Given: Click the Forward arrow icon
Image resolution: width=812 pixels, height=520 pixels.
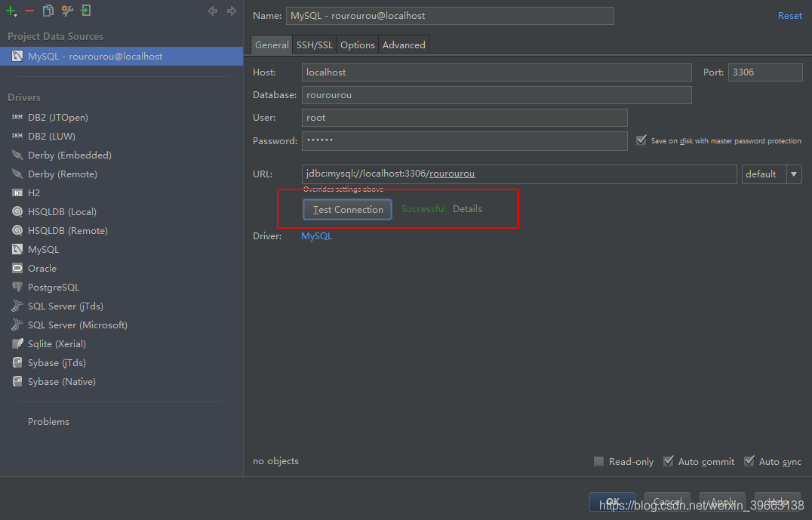Looking at the screenshot, I should tap(232, 11).
